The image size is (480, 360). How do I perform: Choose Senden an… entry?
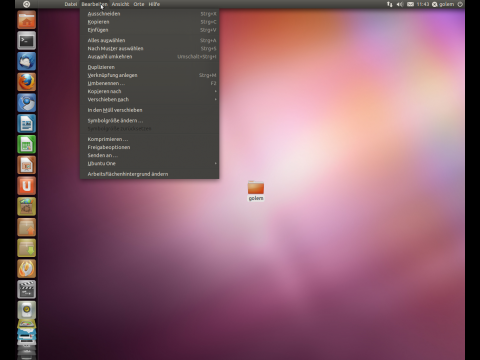click(x=150, y=155)
